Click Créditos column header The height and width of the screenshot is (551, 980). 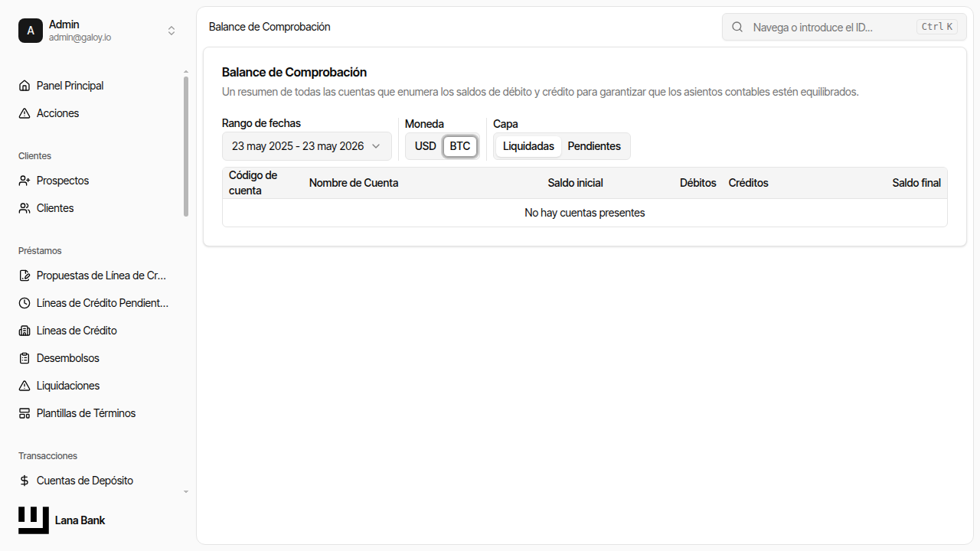pyautogui.click(x=749, y=183)
